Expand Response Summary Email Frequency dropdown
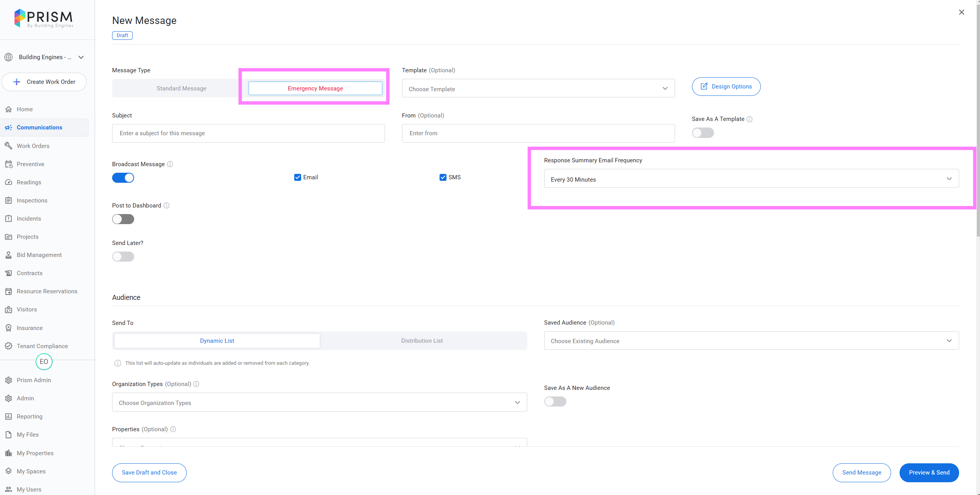The image size is (980, 495). 751,179
